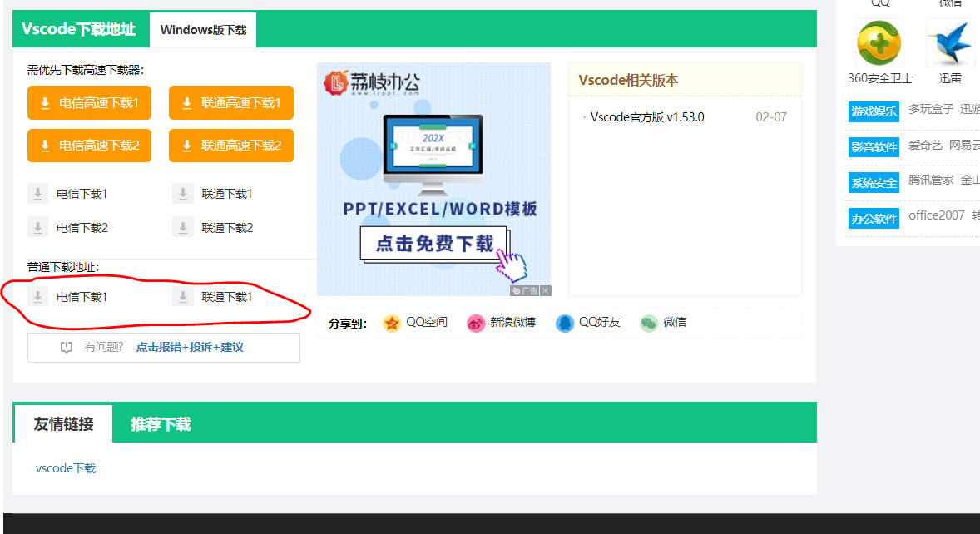The height and width of the screenshot is (534, 980).
Task: Open the 荔枝办公 logo in the ad
Action: (371, 83)
